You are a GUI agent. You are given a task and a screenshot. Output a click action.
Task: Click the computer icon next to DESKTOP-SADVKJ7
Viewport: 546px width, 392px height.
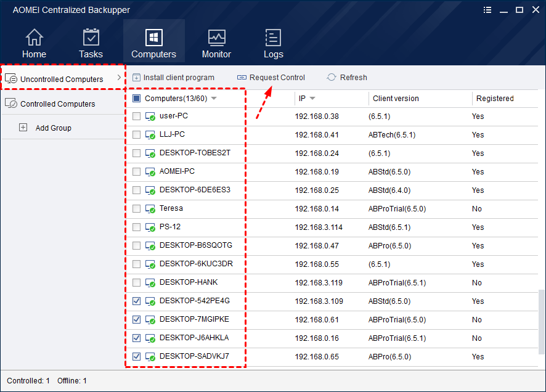[150, 356]
